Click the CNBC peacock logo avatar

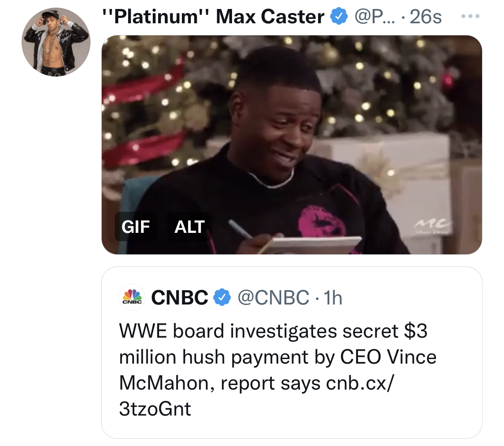pyautogui.click(x=132, y=297)
